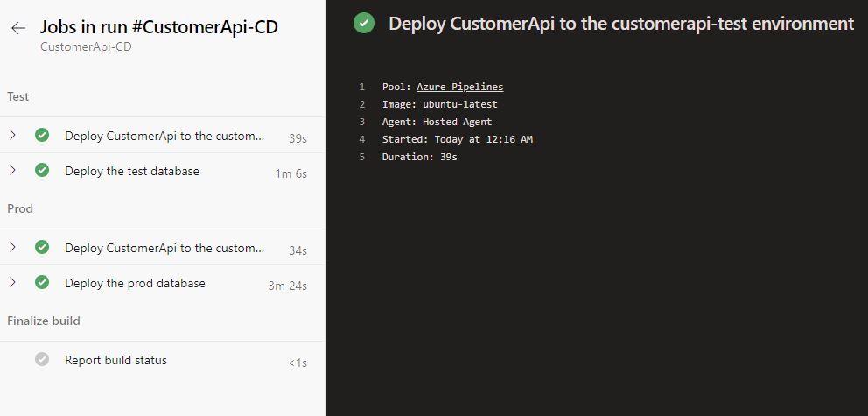Viewport: 868px width, 416px height.
Task: Click the Duration: 39s log line
Action: pyautogui.click(x=419, y=157)
